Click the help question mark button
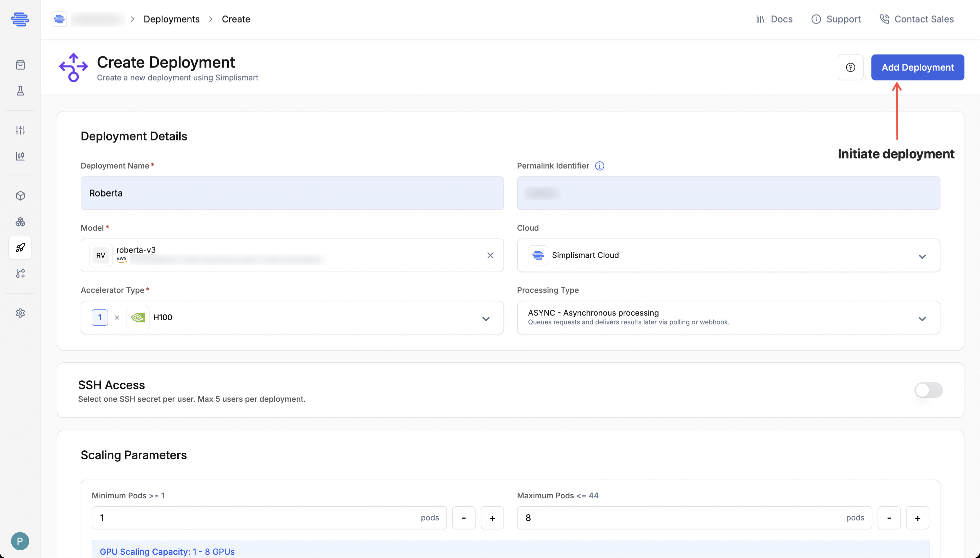The height and width of the screenshot is (558, 980). coord(850,67)
